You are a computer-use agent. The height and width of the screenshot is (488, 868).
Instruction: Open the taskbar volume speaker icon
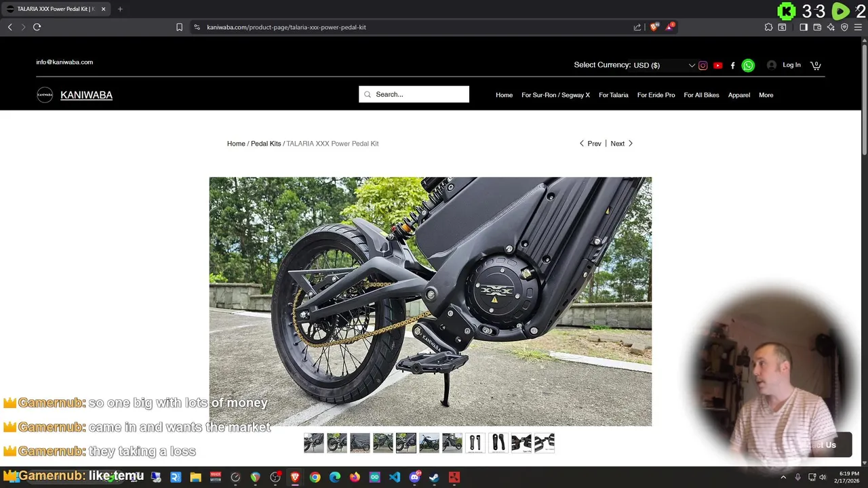(x=823, y=477)
